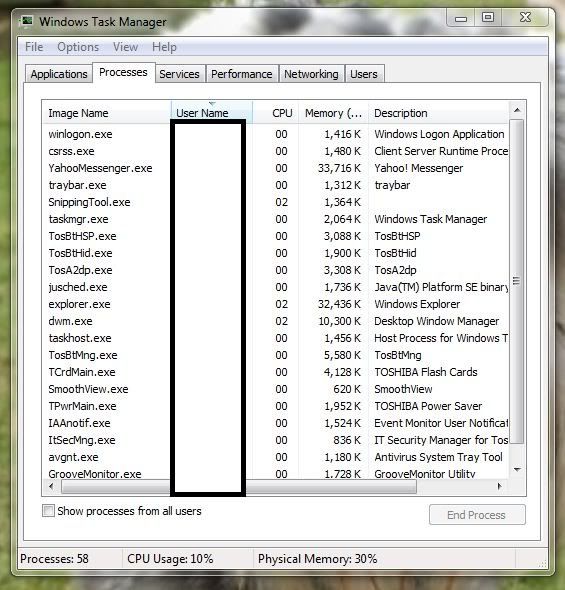The image size is (565, 590).
Task: Click the horizontal scrollbar right arrow
Action: pos(500,487)
